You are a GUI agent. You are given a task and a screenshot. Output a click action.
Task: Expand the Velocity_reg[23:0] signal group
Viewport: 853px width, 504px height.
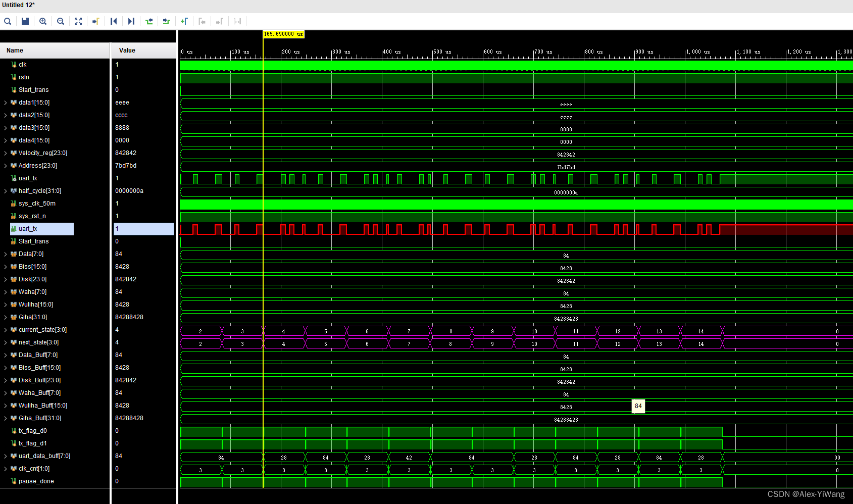[x=5, y=153]
